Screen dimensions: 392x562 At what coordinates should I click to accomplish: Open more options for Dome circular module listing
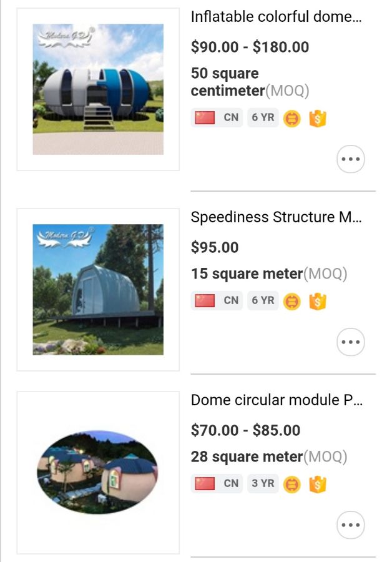point(351,525)
